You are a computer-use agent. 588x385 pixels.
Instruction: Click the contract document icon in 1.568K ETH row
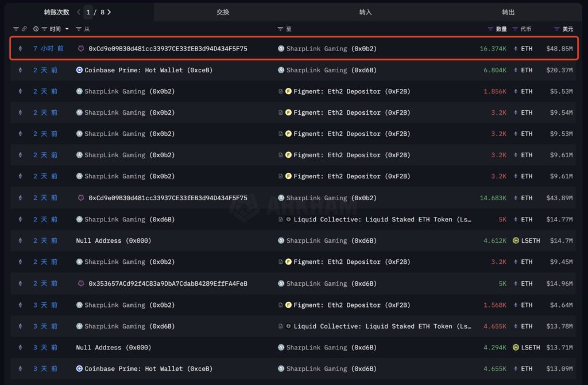281,305
